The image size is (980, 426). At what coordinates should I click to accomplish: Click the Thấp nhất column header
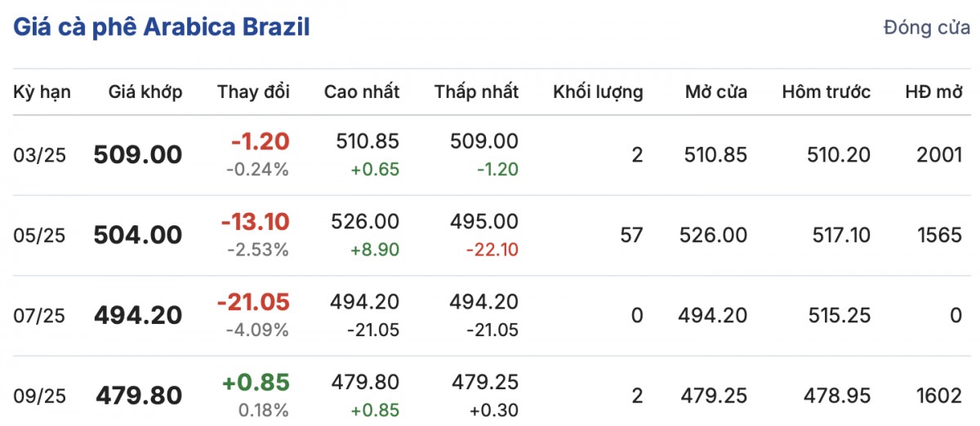476,92
